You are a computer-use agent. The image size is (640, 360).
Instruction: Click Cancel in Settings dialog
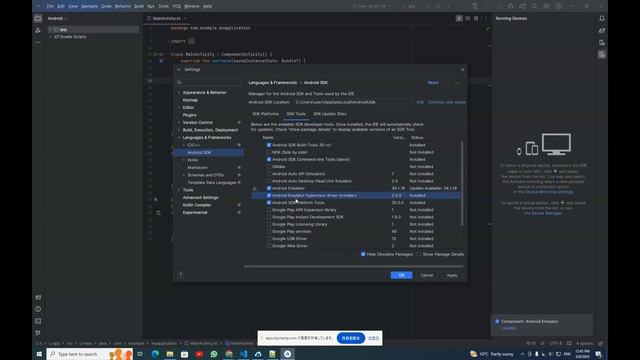point(427,275)
